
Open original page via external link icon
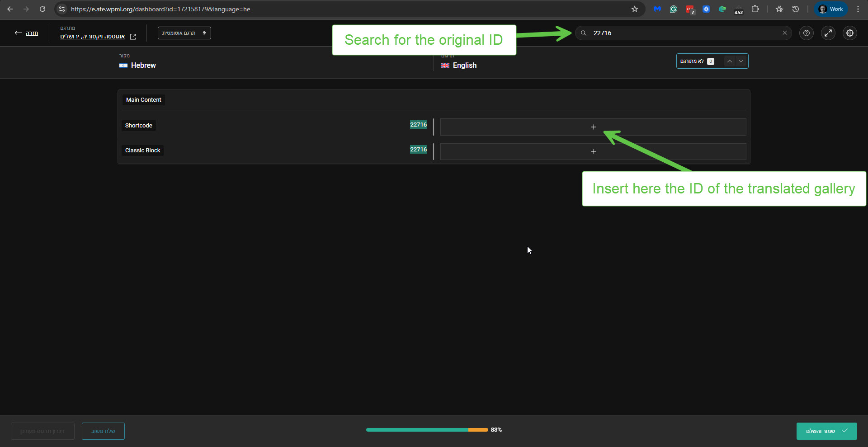coord(133,37)
